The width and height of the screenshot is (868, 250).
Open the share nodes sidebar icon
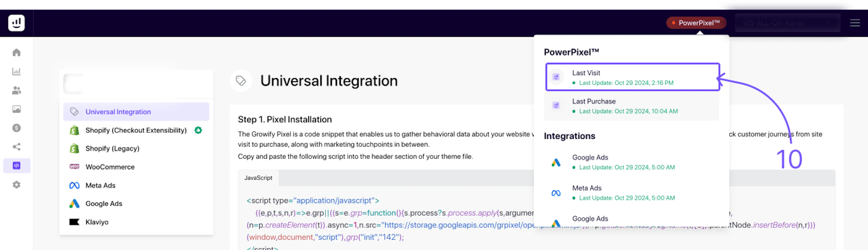(16, 147)
